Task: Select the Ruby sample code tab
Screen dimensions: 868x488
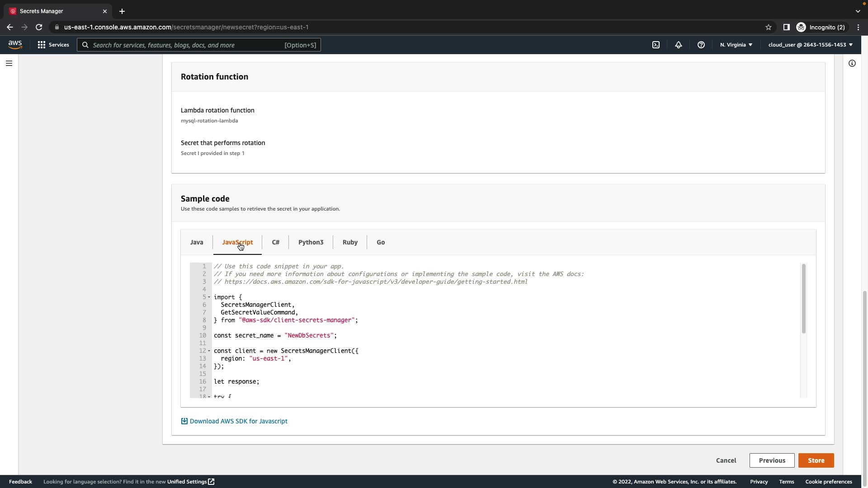Action: [x=350, y=242]
